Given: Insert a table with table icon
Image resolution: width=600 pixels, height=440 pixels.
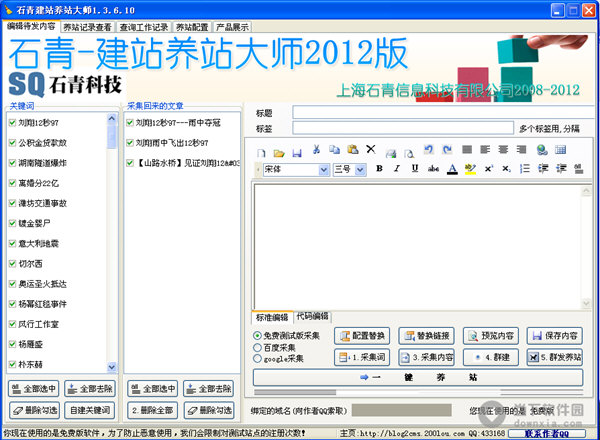Looking at the screenshot, I should coord(560,150).
